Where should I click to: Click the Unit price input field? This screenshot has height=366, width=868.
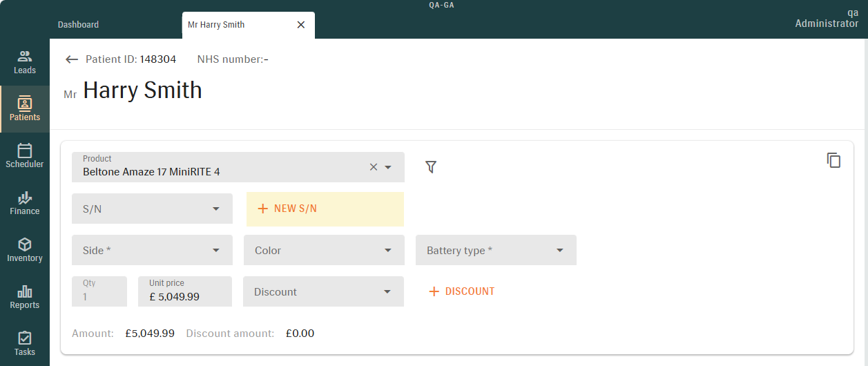[185, 296]
